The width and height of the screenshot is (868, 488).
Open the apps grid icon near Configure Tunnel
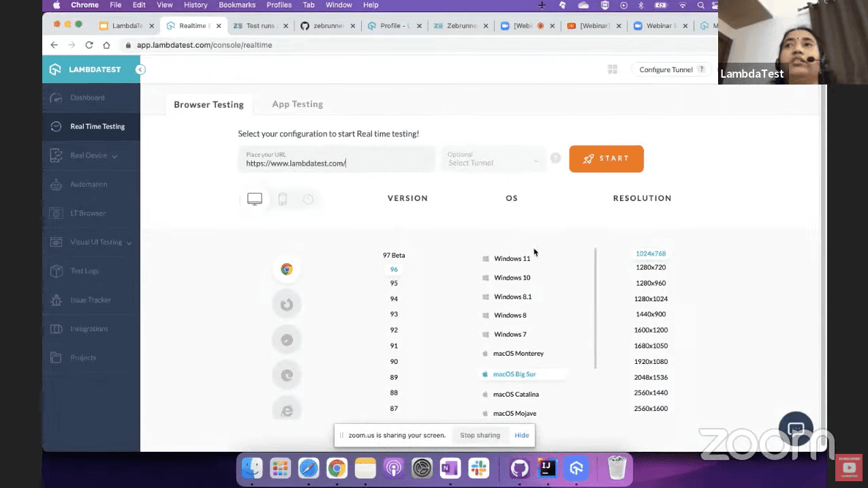(612, 69)
